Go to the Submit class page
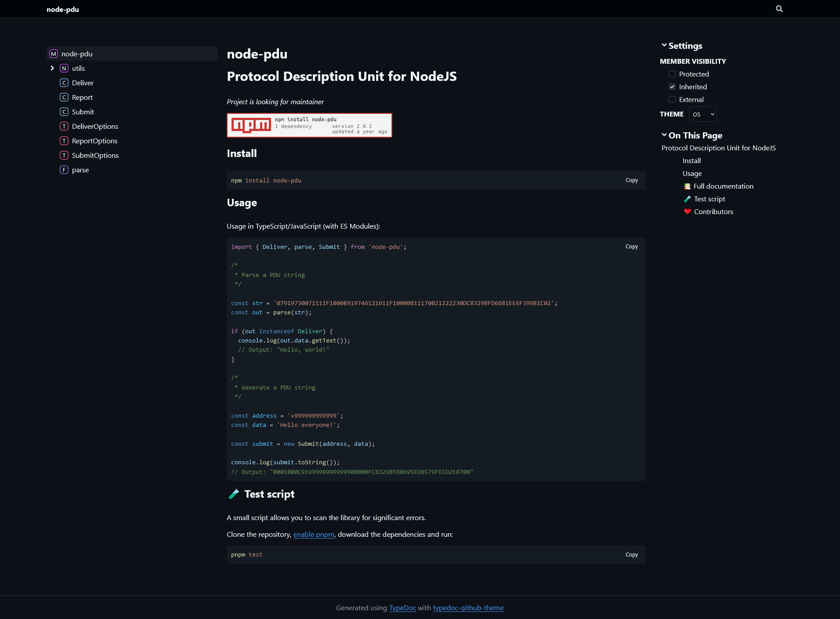Image resolution: width=840 pixels, height=619 pixels. (x=83, y=112)
